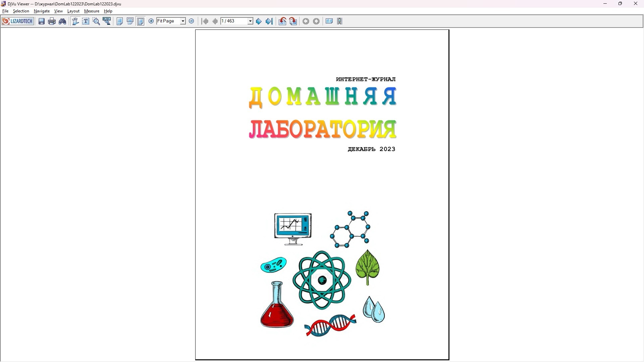Open Find with the binoculars icon
The height and width of the screenshot is (362, 644).
point(62,21)
